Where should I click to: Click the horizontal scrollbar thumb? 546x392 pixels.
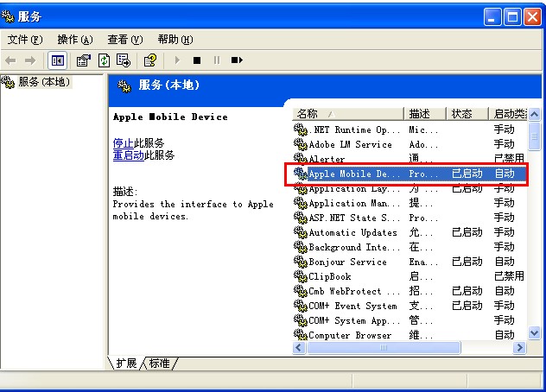(x=384, y=347)
